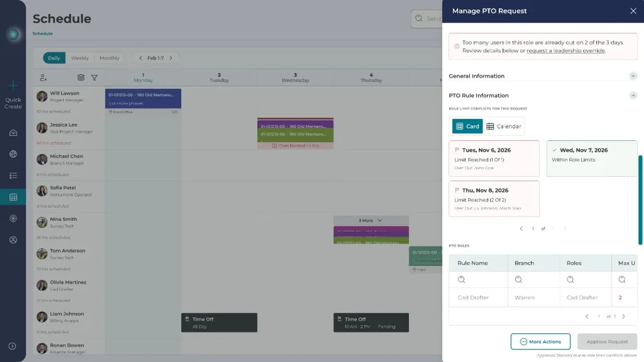The image size is (644, 362).
Task: Open the user profile icon in sidebar
Action: pos(13,240)
